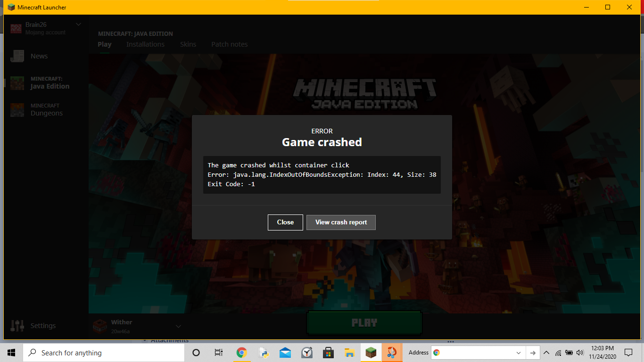Open the Wi-Fi network tray icon

pos(558,353)
